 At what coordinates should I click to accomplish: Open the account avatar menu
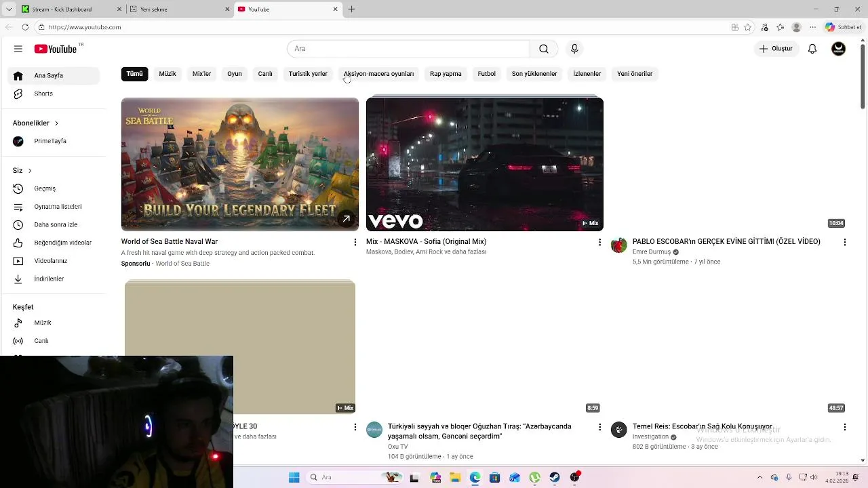[x=839, y=49]
